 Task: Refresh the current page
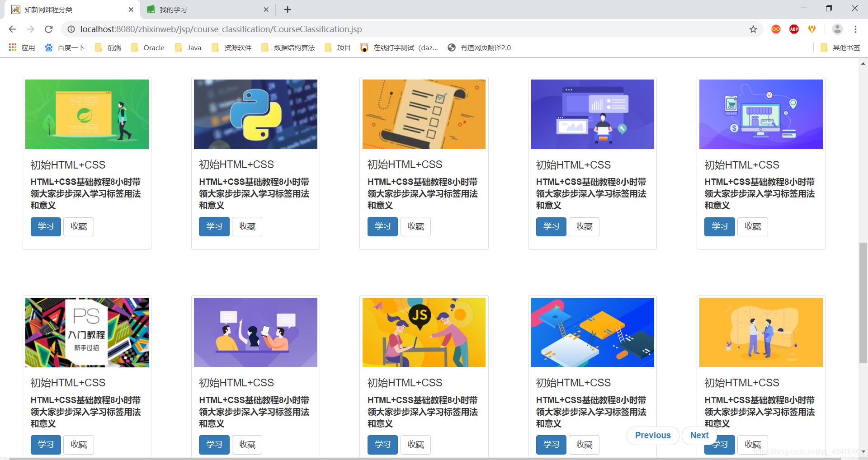click(x=49, y=29)
